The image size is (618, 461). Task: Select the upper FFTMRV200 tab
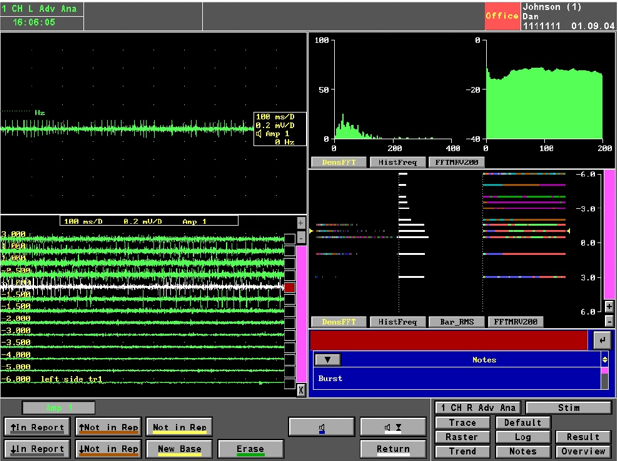click(456, 162)
